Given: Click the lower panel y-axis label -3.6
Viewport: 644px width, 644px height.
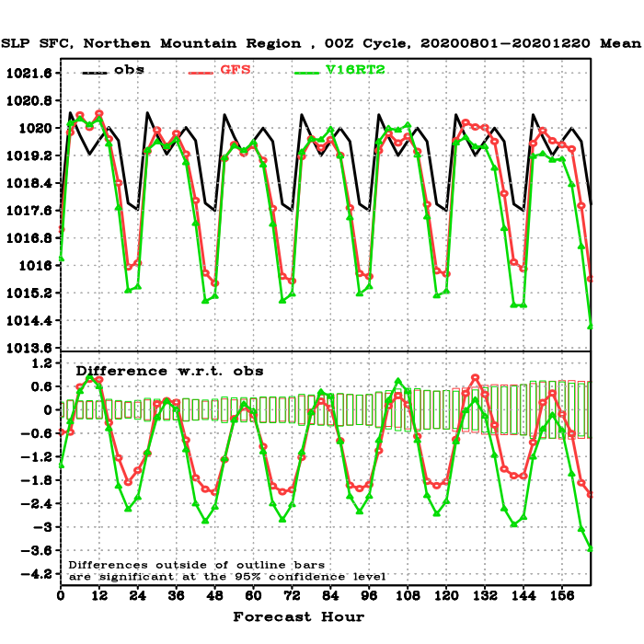Looking at the screenshot, I should coord(37,551).
